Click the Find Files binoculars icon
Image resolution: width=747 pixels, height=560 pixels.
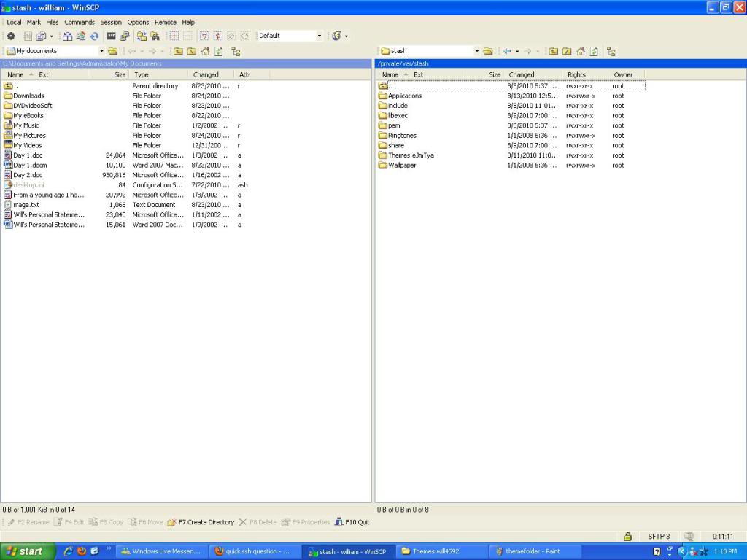(155, 36)
